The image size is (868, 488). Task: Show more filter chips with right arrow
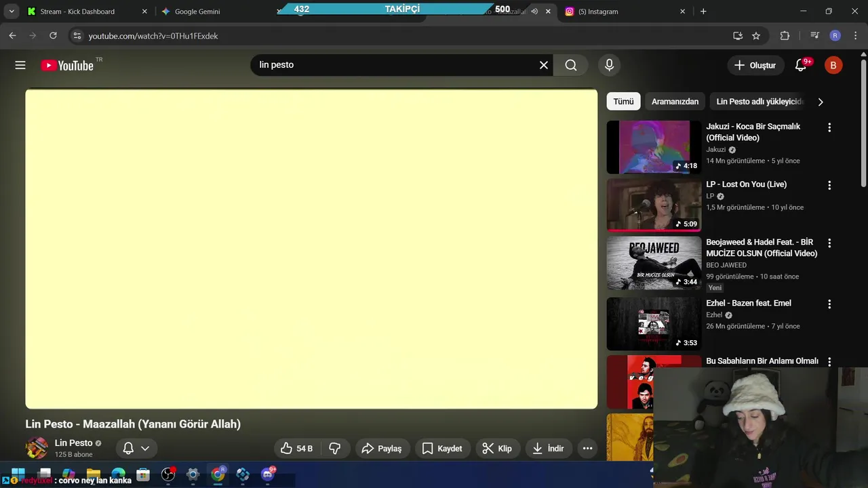(821, 102)
